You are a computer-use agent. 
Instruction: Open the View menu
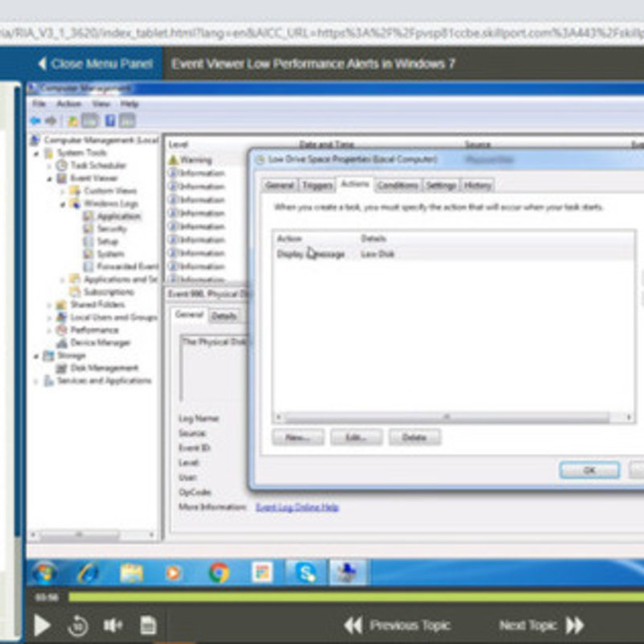point(101,104)
